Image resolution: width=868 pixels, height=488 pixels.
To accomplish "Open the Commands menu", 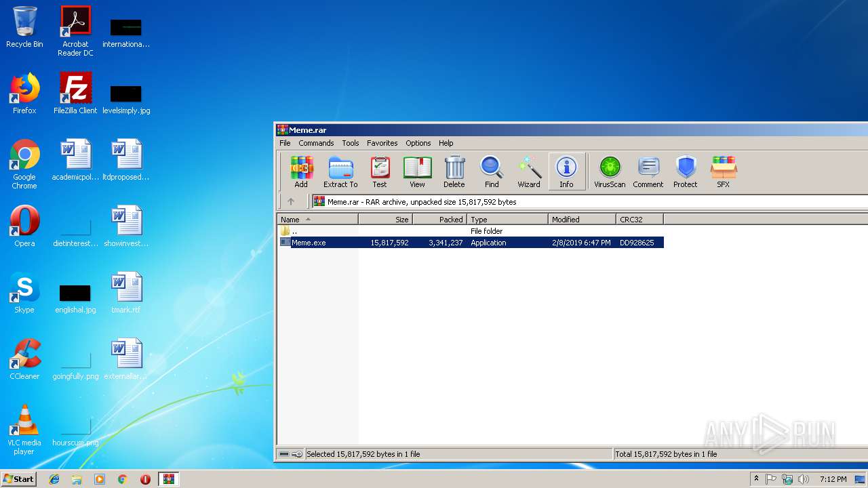I will point(316,143).
